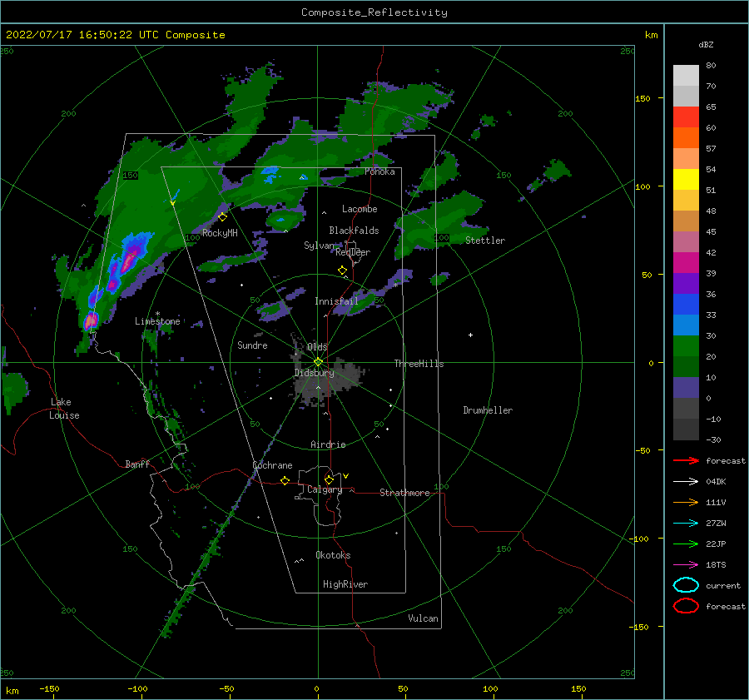Click the ThreeHills town label
This screenshot has height=700, width=749.
coord(419,364)
